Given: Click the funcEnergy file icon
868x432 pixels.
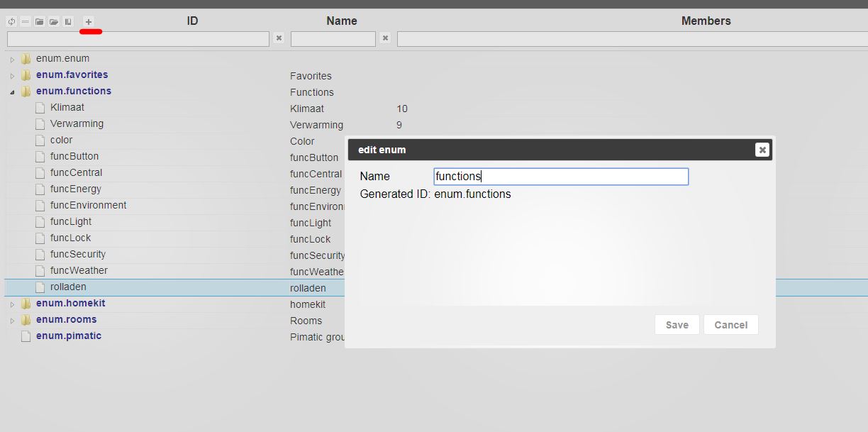Looking at the screenshot, I should point(40,189).
